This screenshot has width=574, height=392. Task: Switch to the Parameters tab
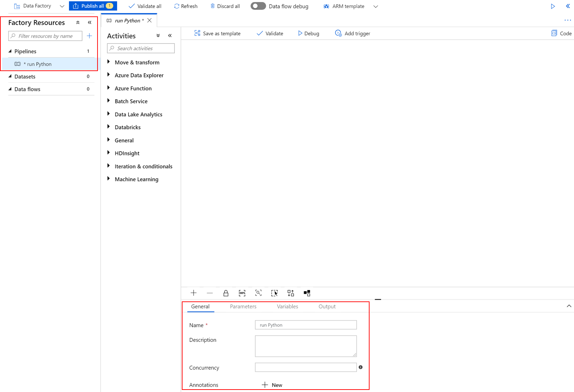coord(243,307)
